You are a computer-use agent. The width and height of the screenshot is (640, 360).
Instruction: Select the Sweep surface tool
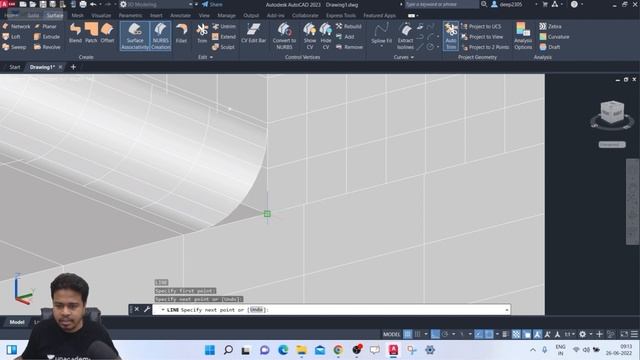click(14, 47)
